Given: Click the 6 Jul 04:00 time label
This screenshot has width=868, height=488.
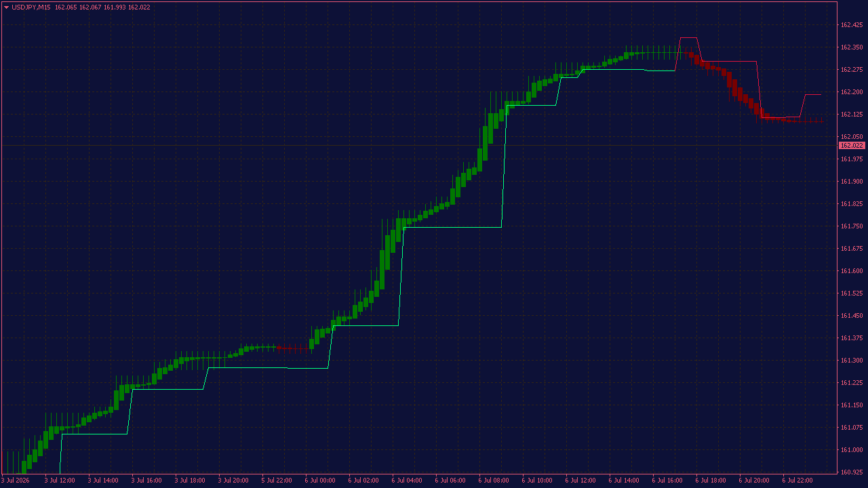Looking at the screenshot, I should [407, 481].
